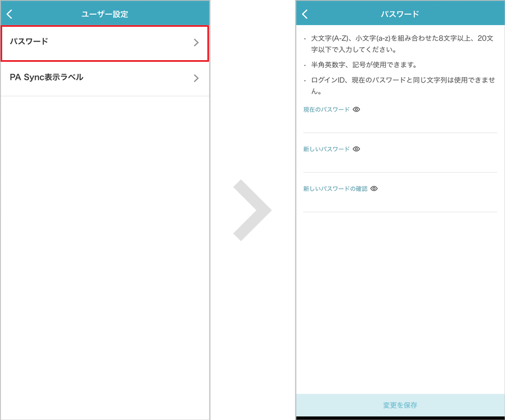Toggle visibility of 新しいパスワード field
Screen dimensions: 505x420
(x=356, y=149)
